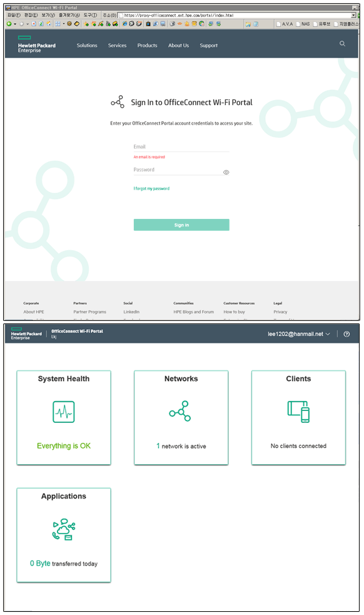This screenshot has height=615, width=364.
Task: Click the Networks tile title
Action: pyautogui.click(x=181, y=379)
